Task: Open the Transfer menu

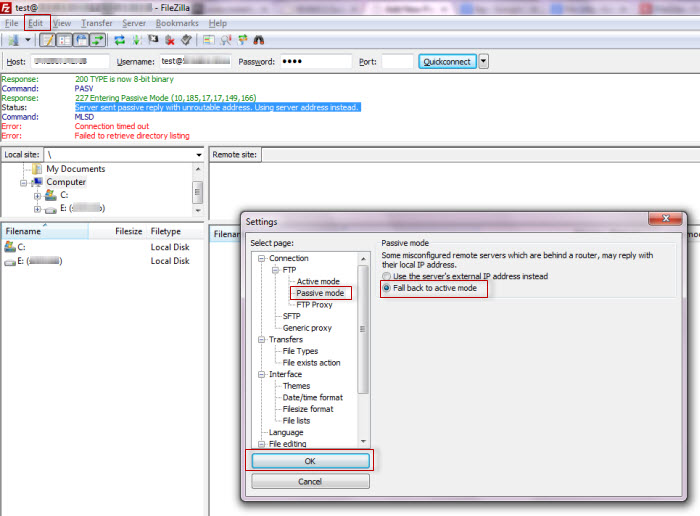Action: (97, 23)
